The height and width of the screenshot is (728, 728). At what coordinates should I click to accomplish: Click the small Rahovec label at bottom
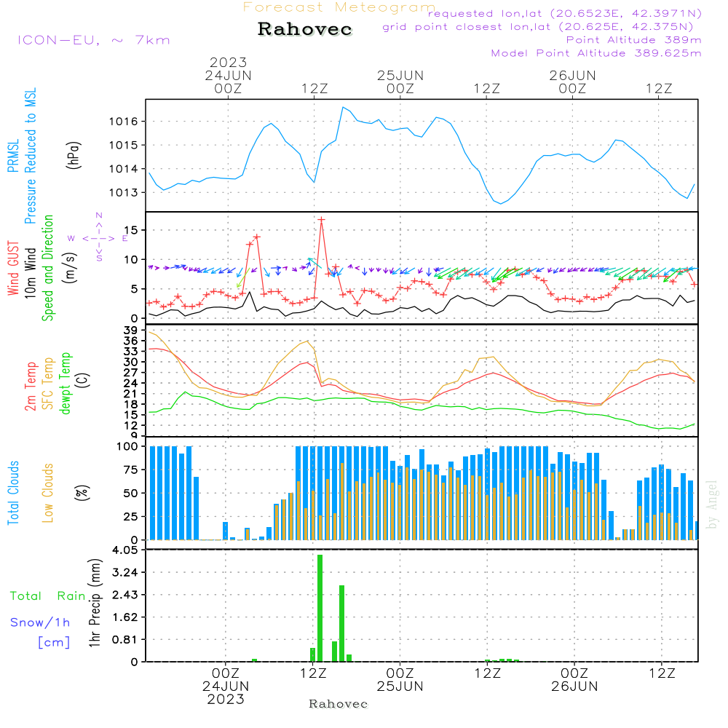[338, 704]
